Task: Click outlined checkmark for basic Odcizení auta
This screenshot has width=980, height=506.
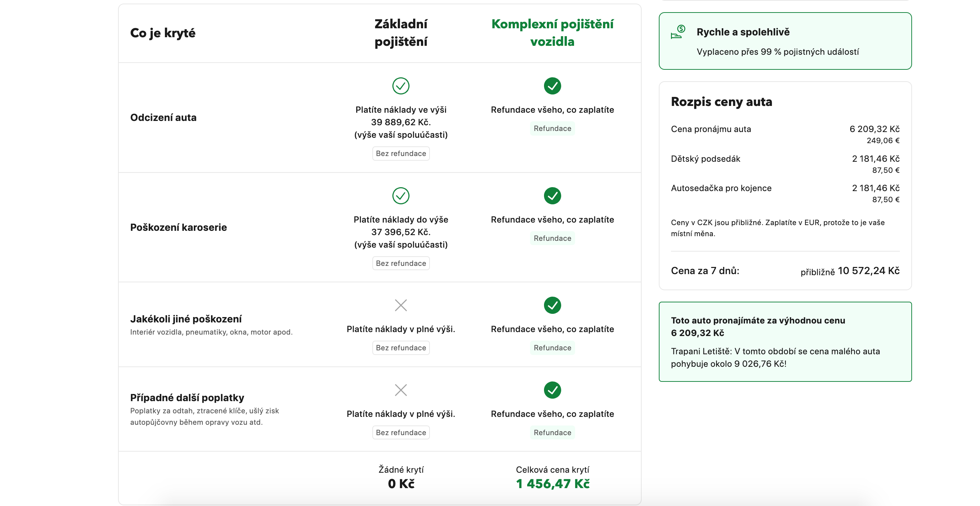Action: (401, 86)
